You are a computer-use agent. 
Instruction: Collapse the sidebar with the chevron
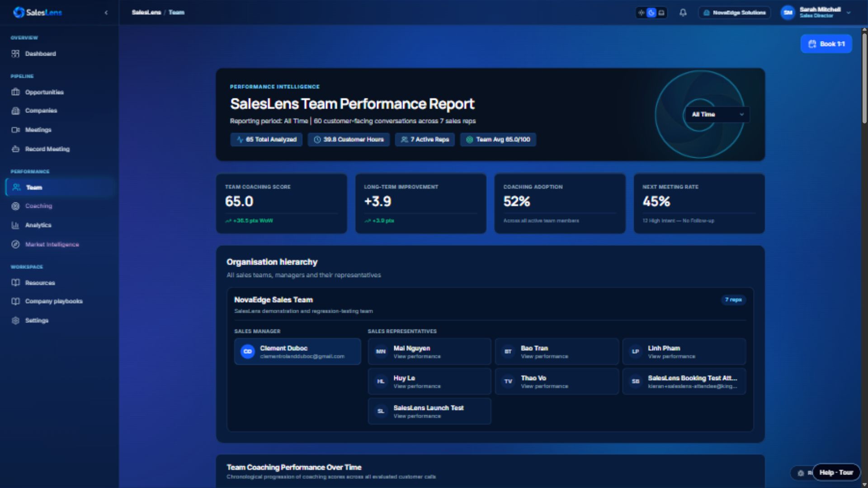[106, 13]
